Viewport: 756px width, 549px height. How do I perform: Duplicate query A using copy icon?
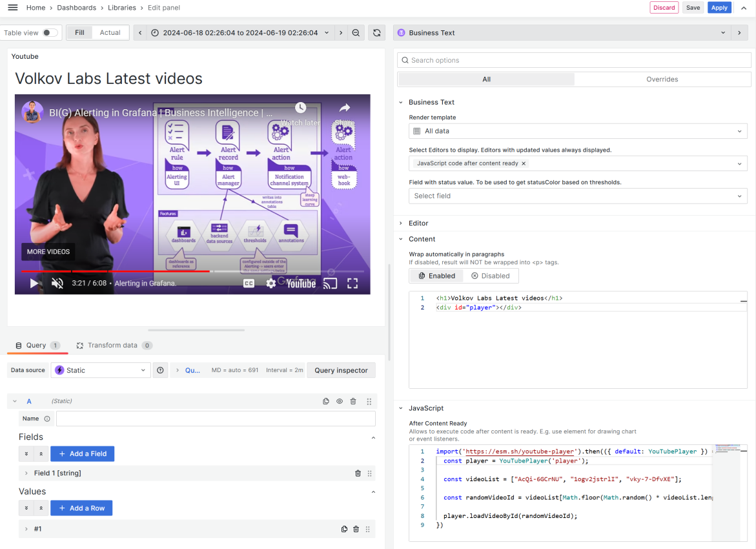click(326, 401)
